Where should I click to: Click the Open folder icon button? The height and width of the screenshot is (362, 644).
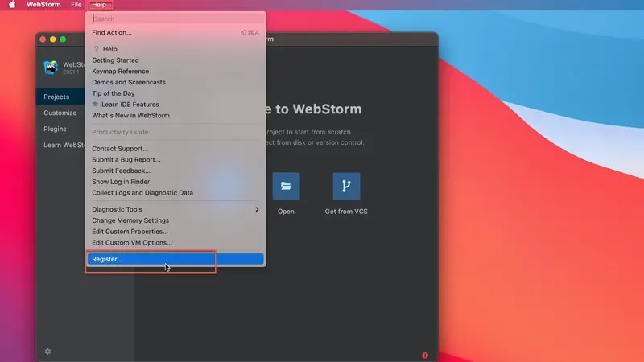287,186
